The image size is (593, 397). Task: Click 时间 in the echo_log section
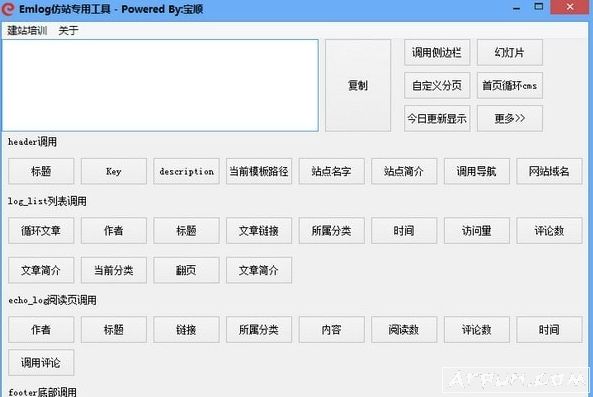point(549,330)
